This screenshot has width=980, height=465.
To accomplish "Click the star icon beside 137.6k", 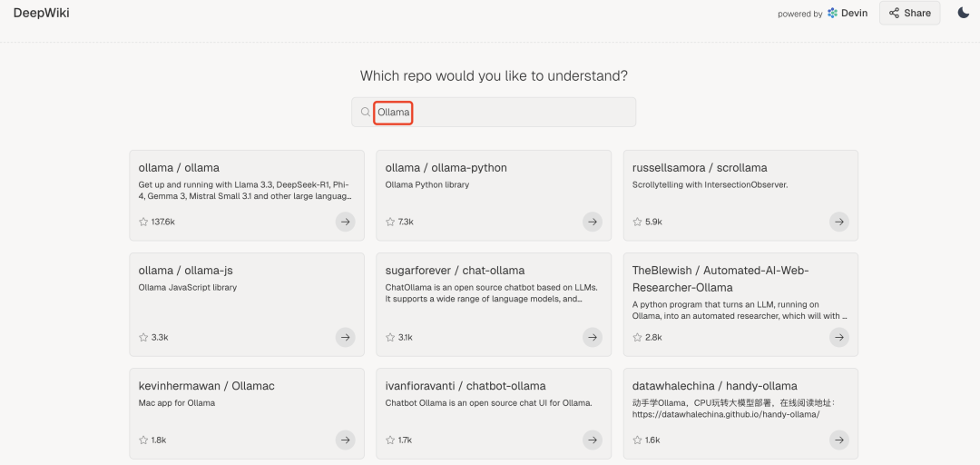I will (x=143, y=222).
